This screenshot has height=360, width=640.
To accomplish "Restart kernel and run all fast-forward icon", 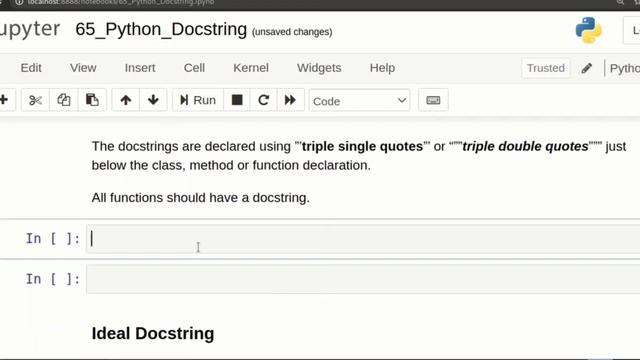I will [290, 100].
